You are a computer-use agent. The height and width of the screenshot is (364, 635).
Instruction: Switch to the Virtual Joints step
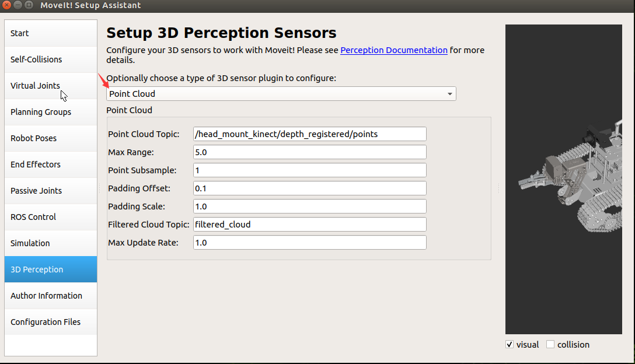click(x=51, y=86)
